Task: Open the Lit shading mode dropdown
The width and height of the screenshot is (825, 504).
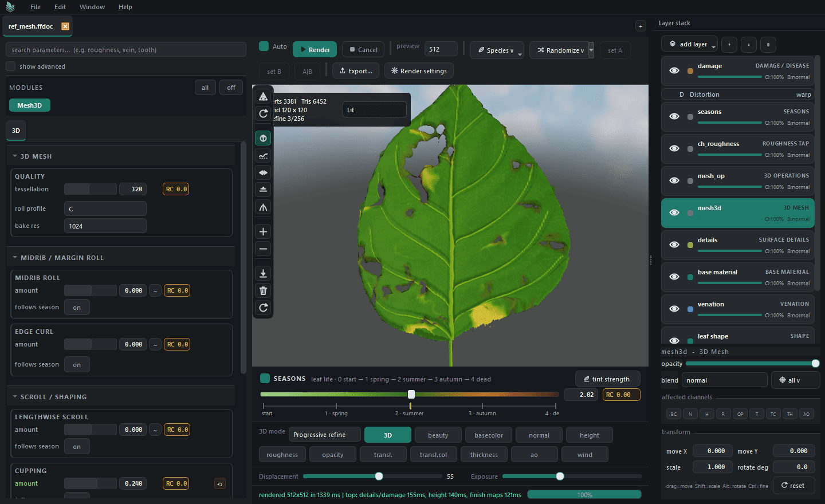Action: coord(375,110)
